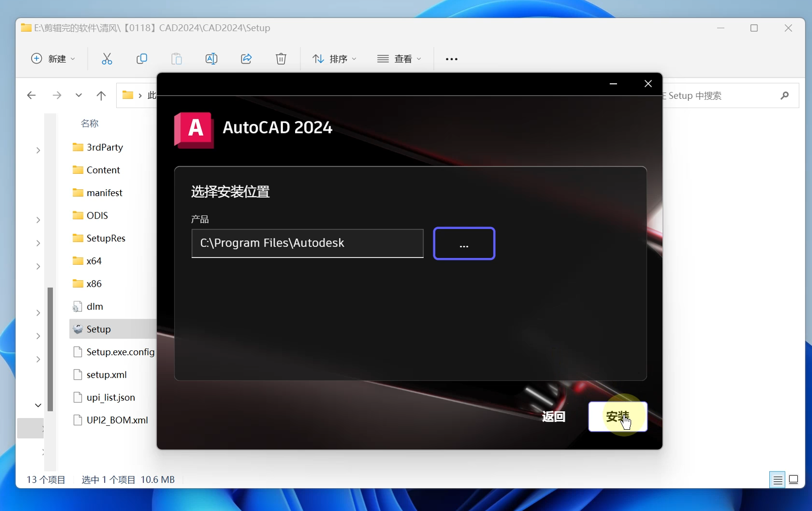The width and height of the screenshot is (812, 511).
Task: Click the 名称 (Name) column header
Action: pos(89,124)
